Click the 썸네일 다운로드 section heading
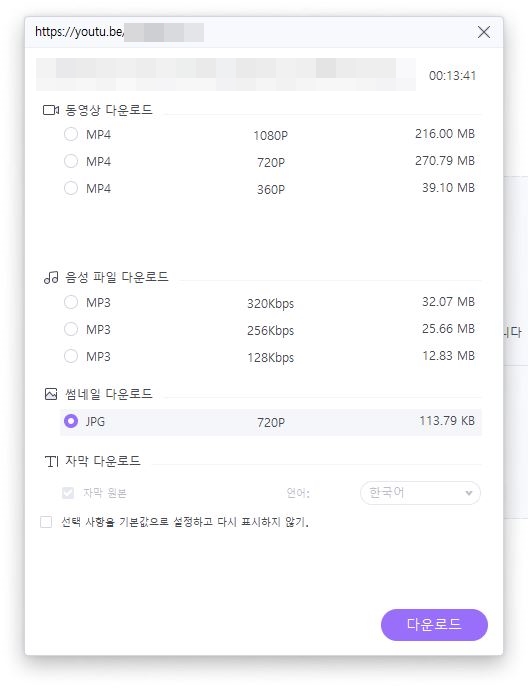Screen dimensions: 528x688 coord(109,394)
